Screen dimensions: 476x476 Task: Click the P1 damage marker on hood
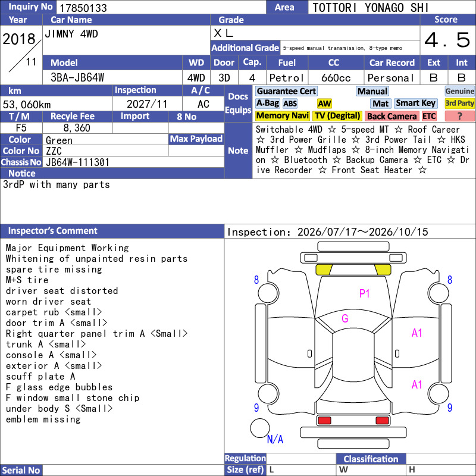364,293
